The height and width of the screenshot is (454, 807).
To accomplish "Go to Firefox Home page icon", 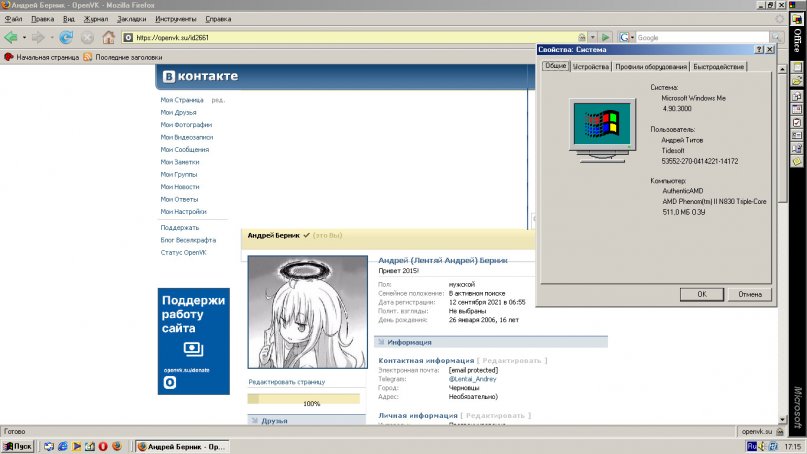I will coord(108,37).
